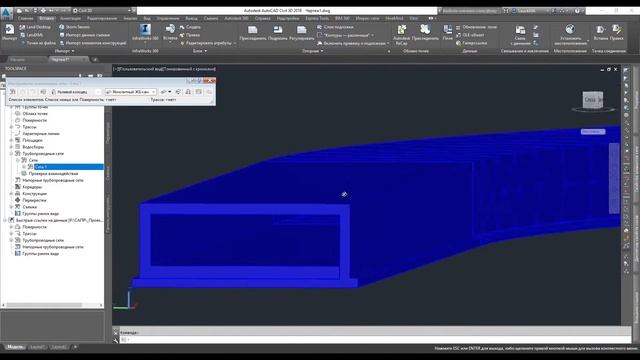
Task: Click connection point Вставка icon
Action: point(600,33)
